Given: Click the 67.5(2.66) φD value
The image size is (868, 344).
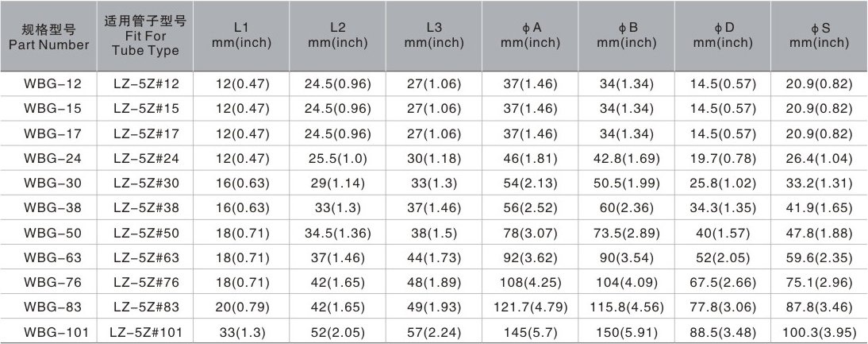Looking at the screenshot, I should tap(723, 282).
